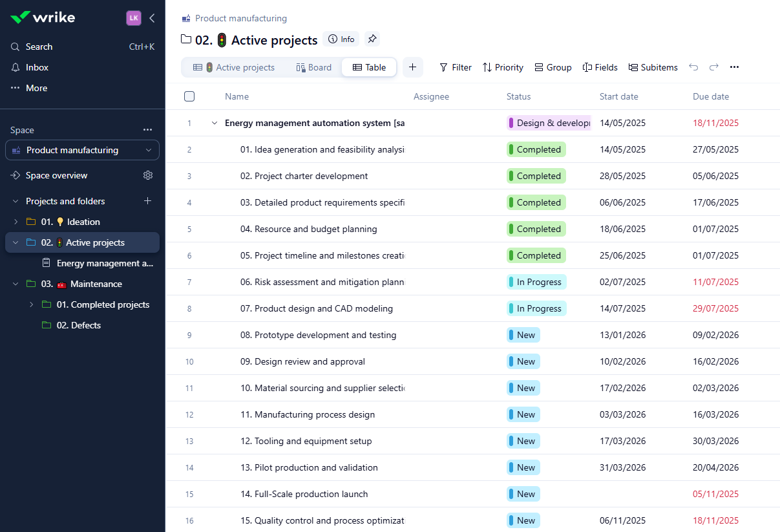Open the Product manufacturing breadcrumb link
The image size is (780, 532).
[x=240, y=18]
